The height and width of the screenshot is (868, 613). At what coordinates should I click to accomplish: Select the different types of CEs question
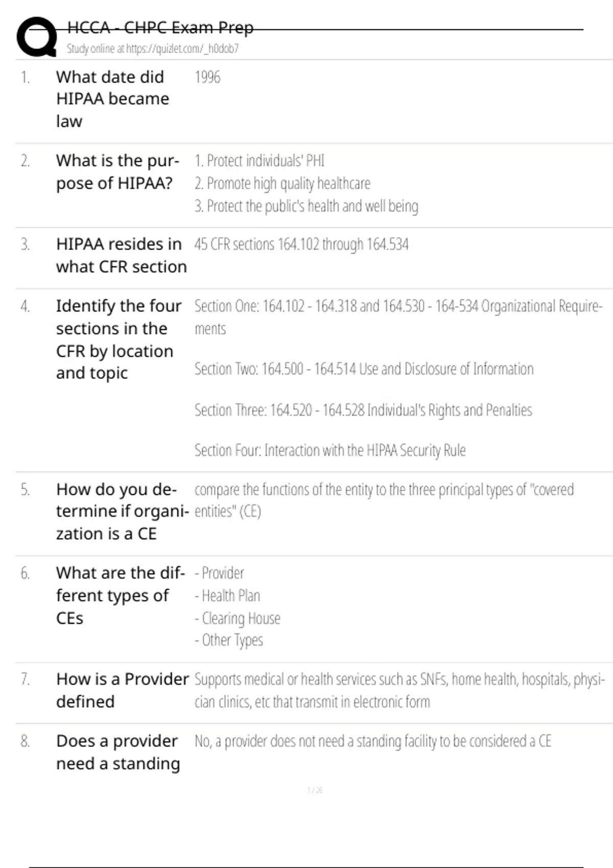pyautogui.click(x=120, y=595)
